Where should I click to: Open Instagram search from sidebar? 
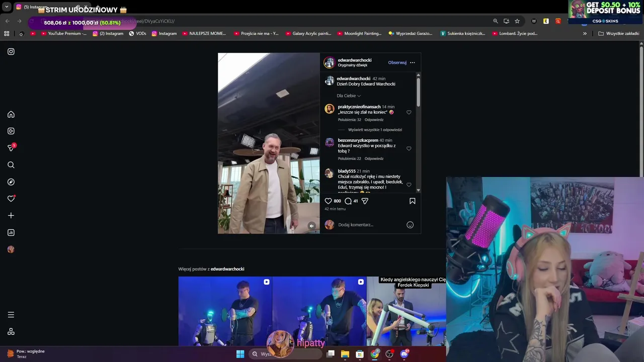pos(11,165)
